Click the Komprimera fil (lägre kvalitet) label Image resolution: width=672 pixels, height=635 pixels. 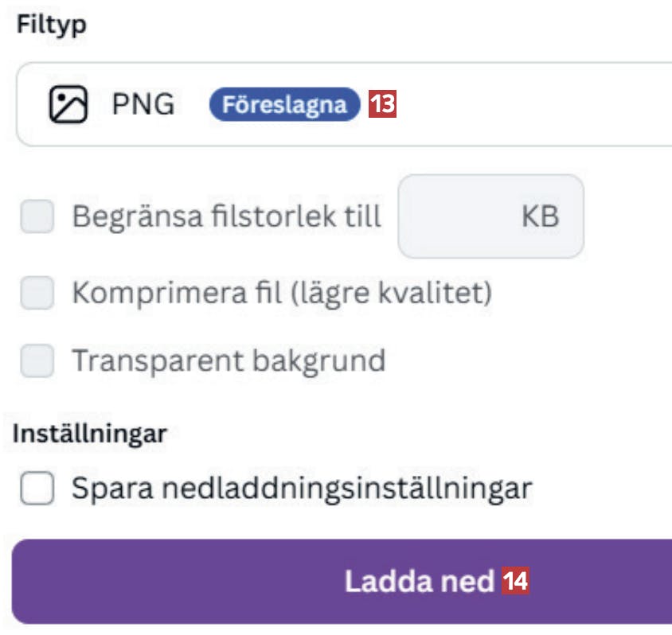tap(282, 293)
